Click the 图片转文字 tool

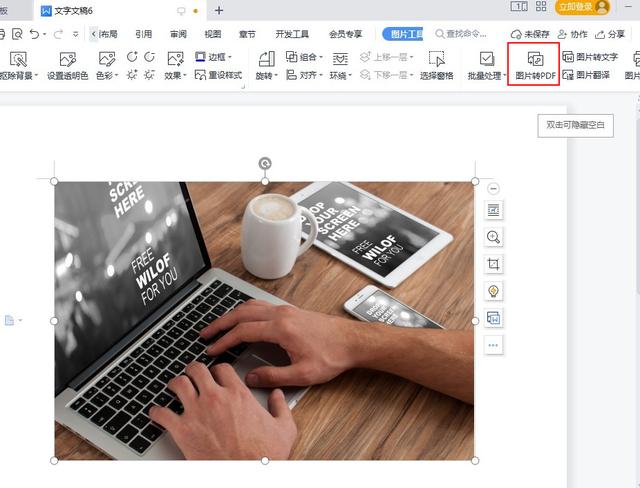(x=590, y=57)
